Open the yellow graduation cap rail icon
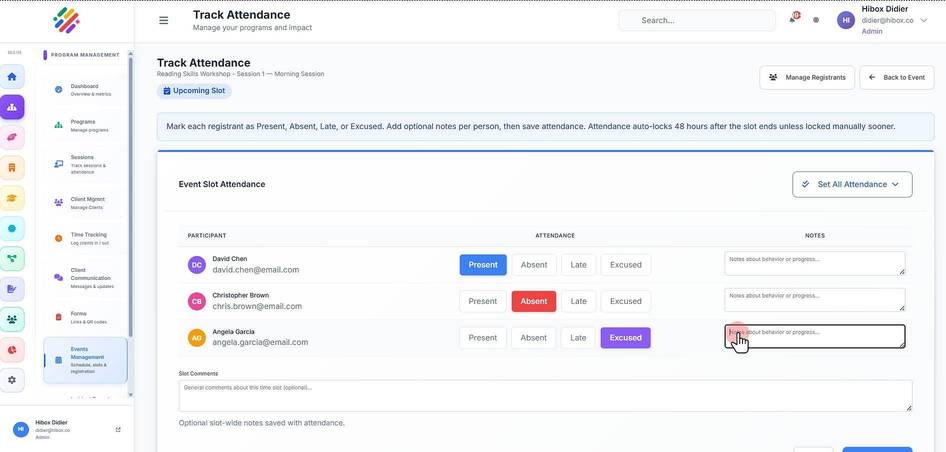946x452 pixels. coord(12,198)
